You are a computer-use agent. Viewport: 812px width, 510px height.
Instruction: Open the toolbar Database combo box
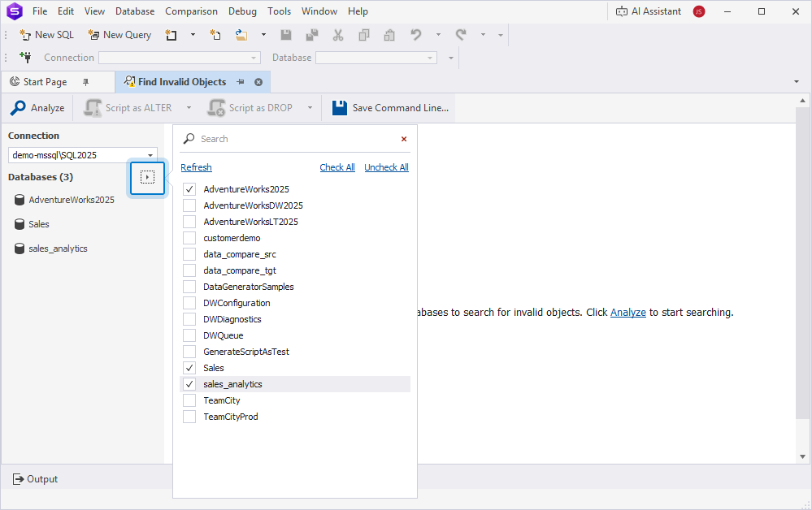pyautogui.click(x=376, y=58)
